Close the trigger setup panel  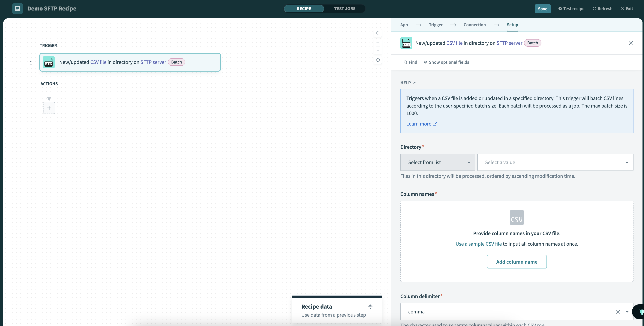630,43
